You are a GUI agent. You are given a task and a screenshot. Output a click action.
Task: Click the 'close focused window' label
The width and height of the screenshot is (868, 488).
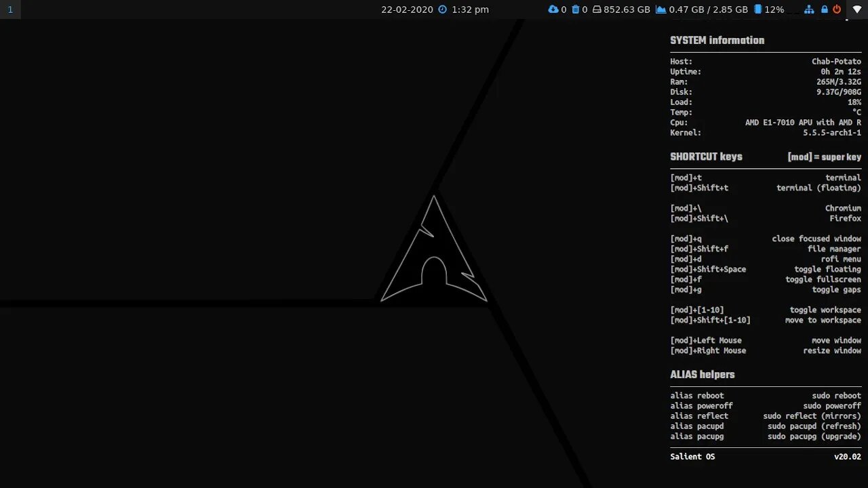(x=816, y=239)
